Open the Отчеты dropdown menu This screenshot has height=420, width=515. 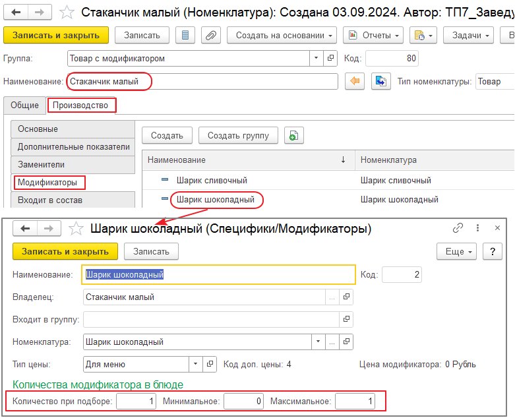(x=373, y=35)
